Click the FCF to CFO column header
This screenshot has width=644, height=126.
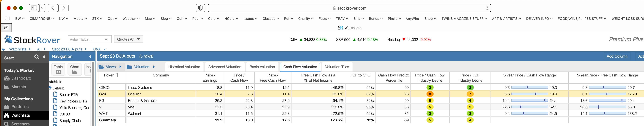(360, 78)
